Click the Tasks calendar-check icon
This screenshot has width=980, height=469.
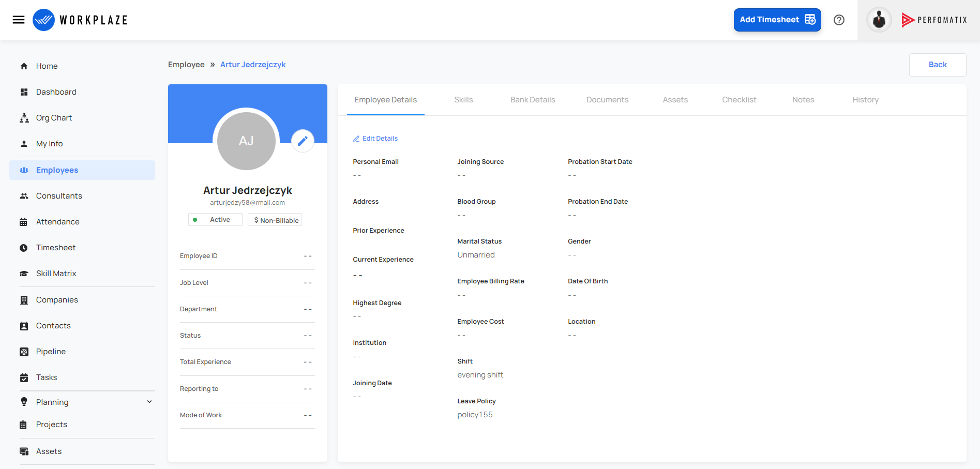click(x=24, y=377)
